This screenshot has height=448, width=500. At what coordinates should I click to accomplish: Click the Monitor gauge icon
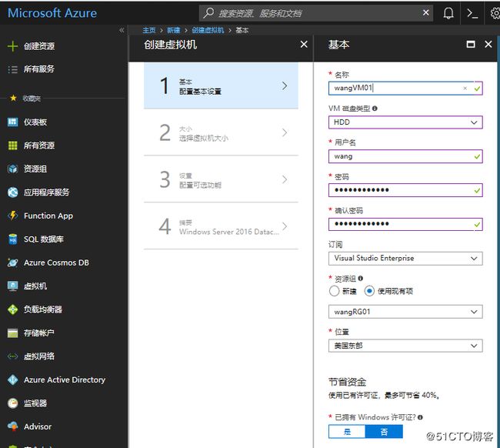[13, 403]
